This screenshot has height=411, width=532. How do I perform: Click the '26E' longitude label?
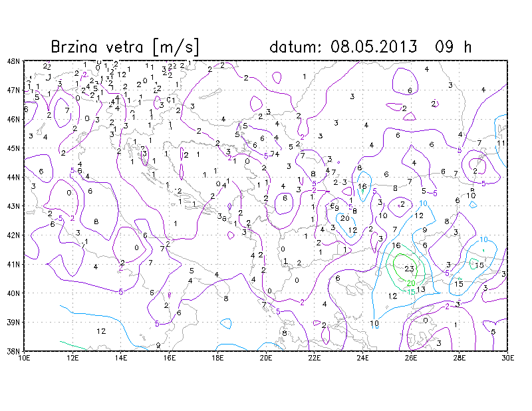[411, 358]
